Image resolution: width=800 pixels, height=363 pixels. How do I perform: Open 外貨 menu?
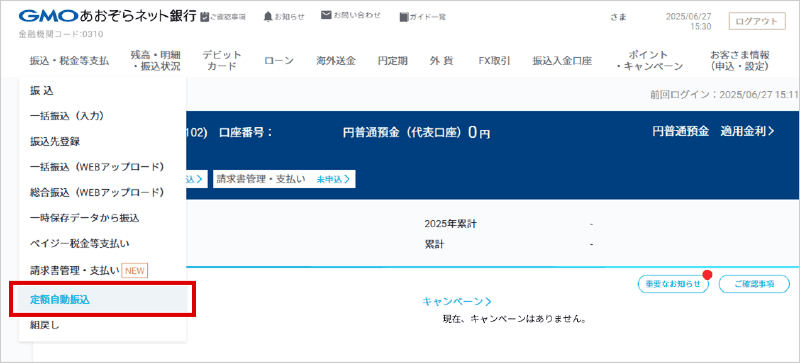click(x=441, y=61)
